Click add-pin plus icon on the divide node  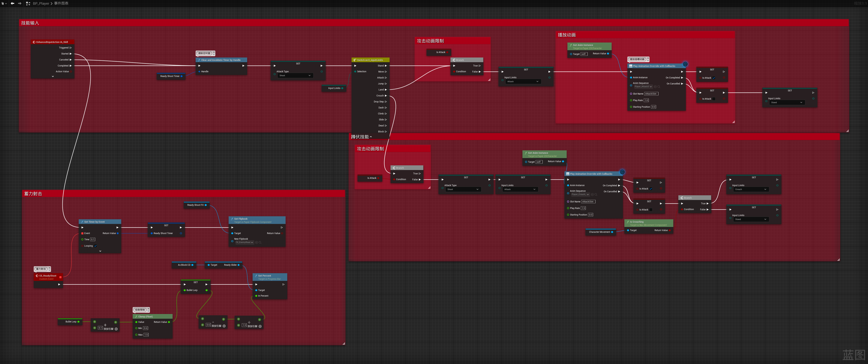(x=260, y=326)
